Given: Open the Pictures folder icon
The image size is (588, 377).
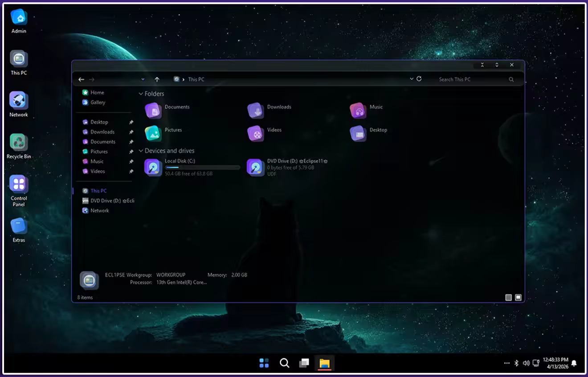Looking at the screenshot, I should tap(153, 133).
